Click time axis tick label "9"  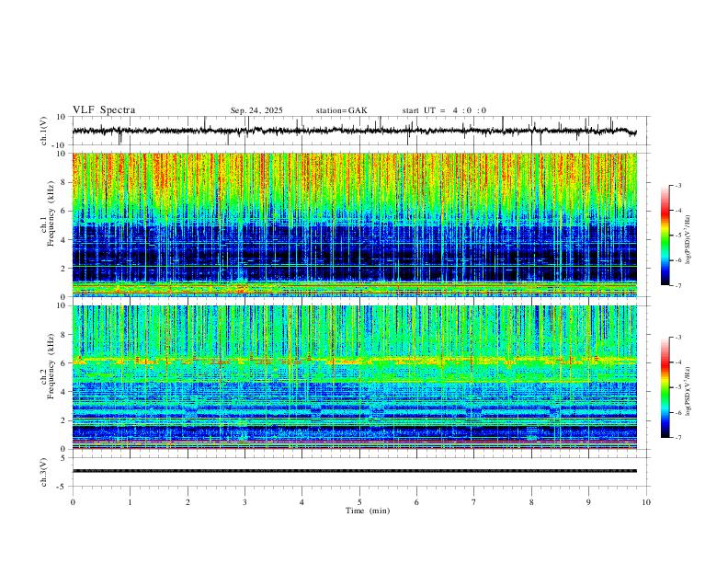tap(588, 502)
